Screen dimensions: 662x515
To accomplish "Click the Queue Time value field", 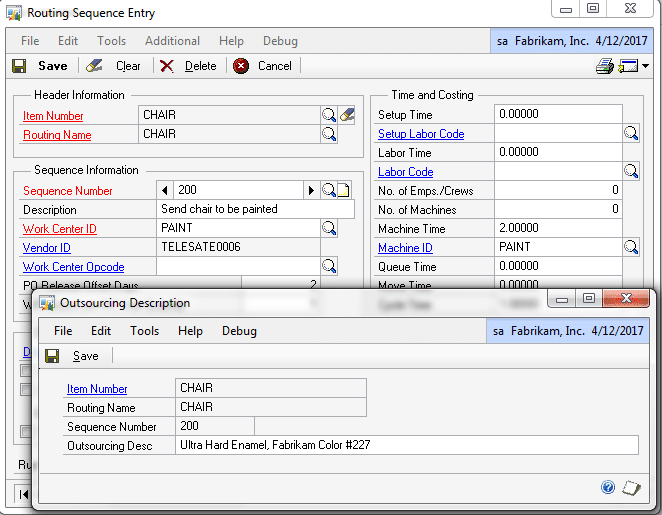I will coord(558,266).
